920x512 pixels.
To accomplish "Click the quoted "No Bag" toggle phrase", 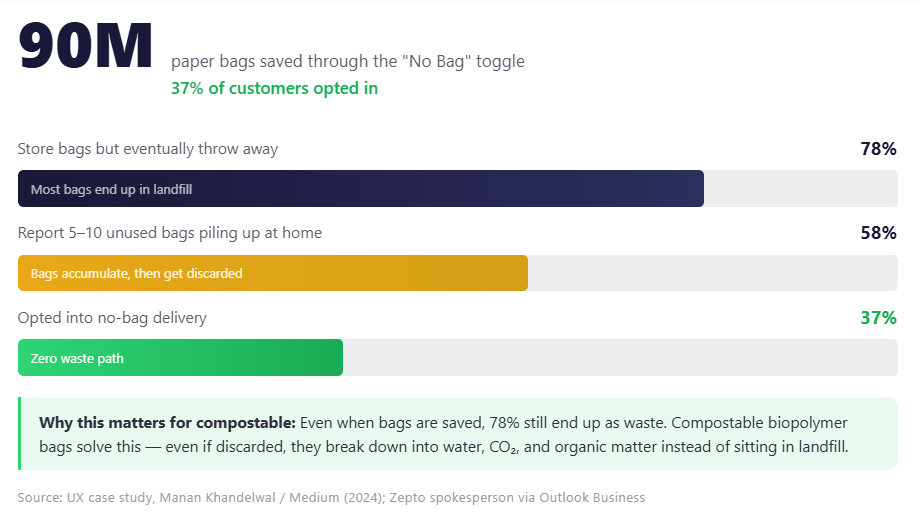I will (x=432, y=61).
